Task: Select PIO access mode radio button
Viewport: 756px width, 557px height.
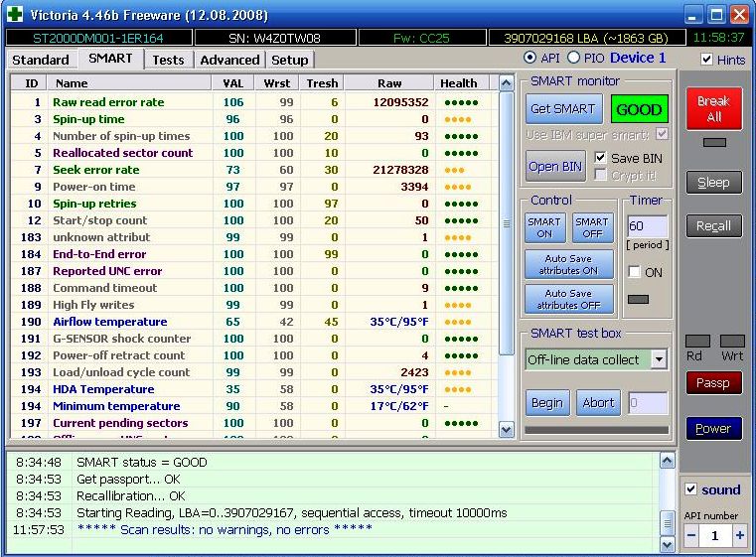Action: pyautogui.click(x=573, y=58)
